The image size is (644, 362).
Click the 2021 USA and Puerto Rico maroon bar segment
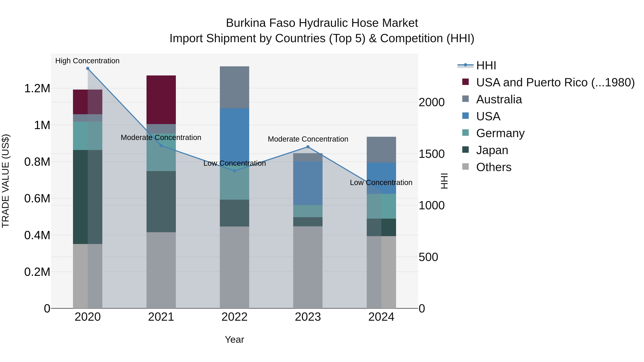(161, 100)
